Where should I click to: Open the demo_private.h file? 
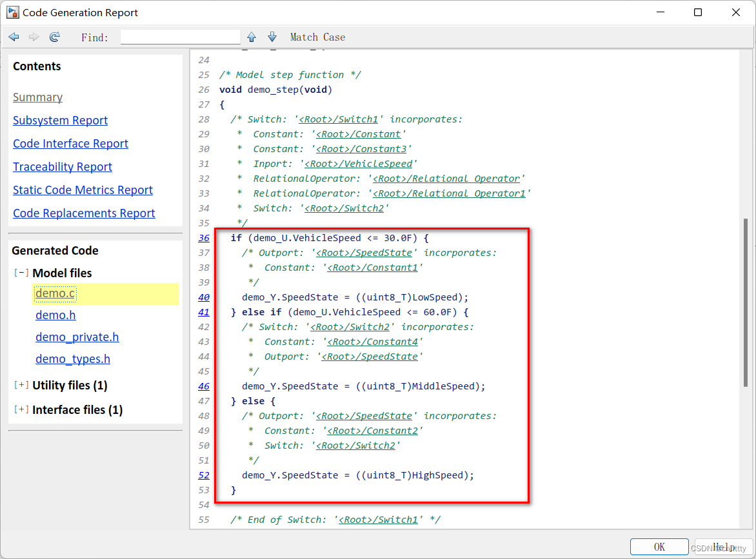coord(77,337)
